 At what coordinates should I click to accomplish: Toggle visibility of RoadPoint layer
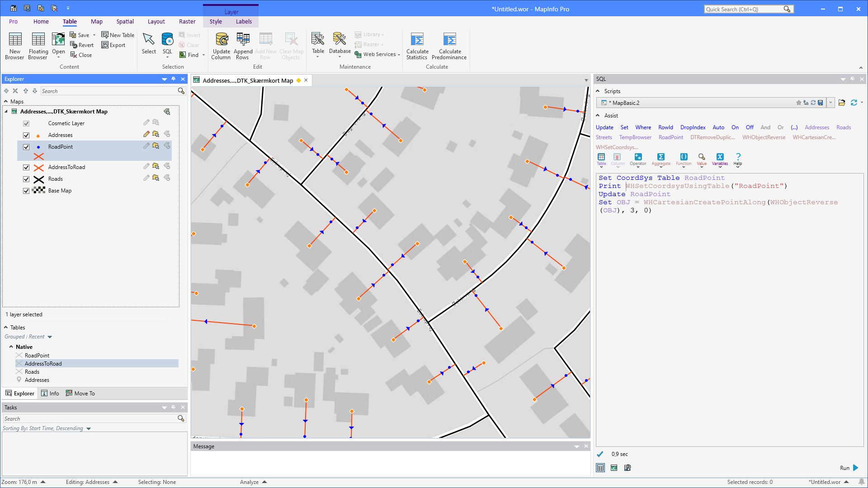pyautogui.click(x=26, y=147)
